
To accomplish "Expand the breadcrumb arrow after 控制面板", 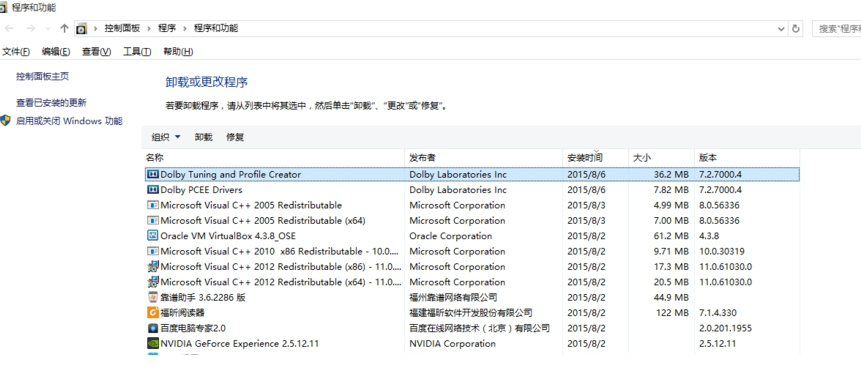I will (x=149, y=29).
